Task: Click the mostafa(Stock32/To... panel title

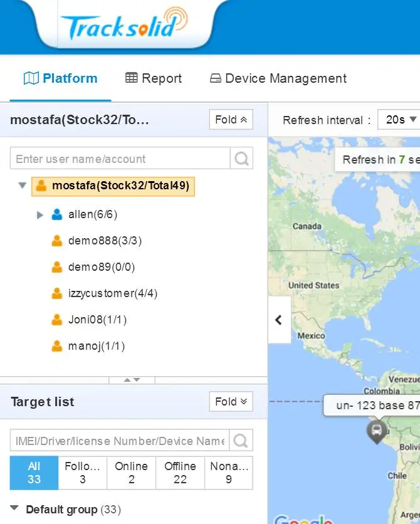Action: coord(80,120)
